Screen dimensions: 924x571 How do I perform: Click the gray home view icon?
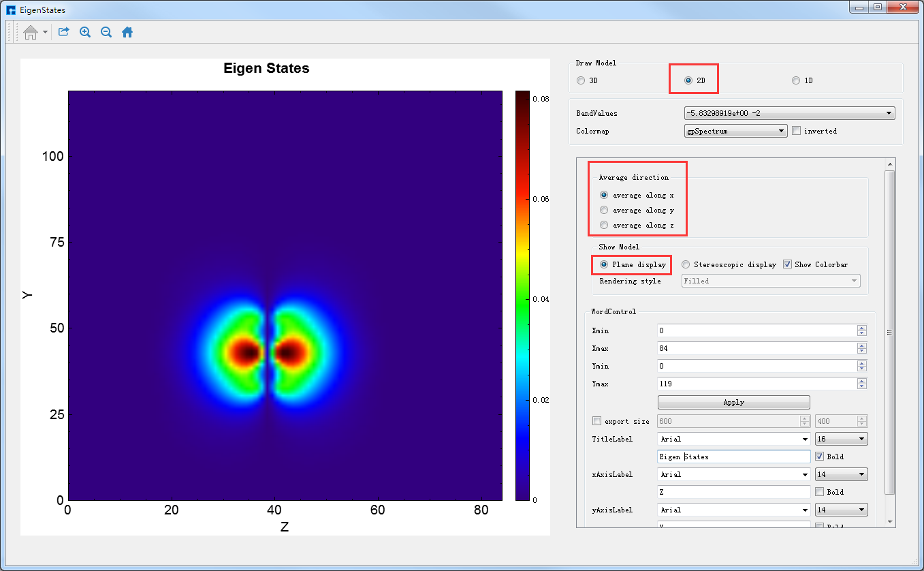pos(30,32)
